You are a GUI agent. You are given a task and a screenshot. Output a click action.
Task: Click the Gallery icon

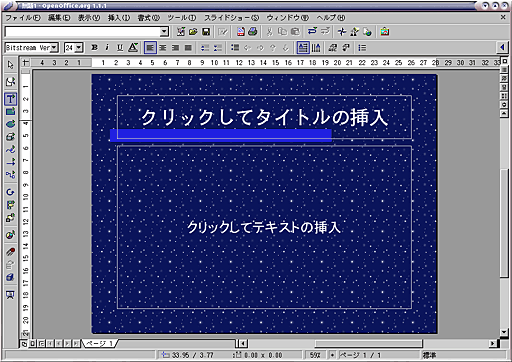(x=385, y=32)
